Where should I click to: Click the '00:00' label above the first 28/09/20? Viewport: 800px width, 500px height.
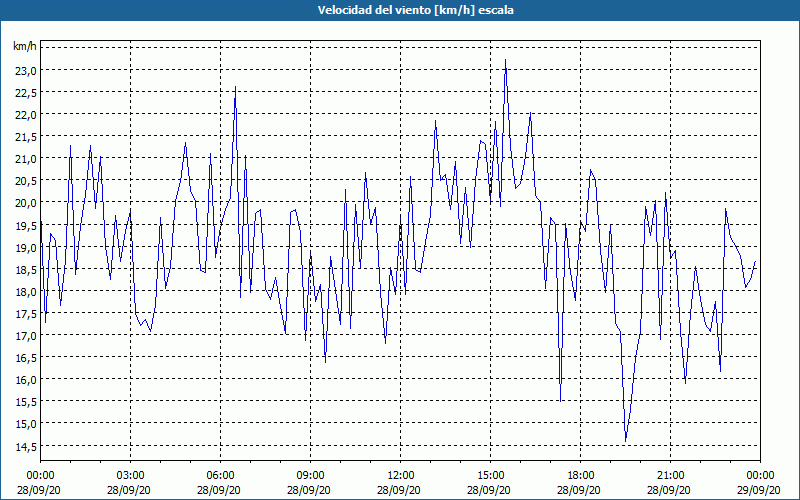pos(40,476)
